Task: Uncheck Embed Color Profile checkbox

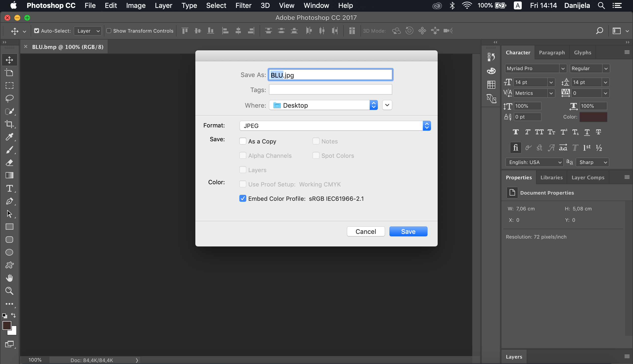Action: click(x=243, y=199)
